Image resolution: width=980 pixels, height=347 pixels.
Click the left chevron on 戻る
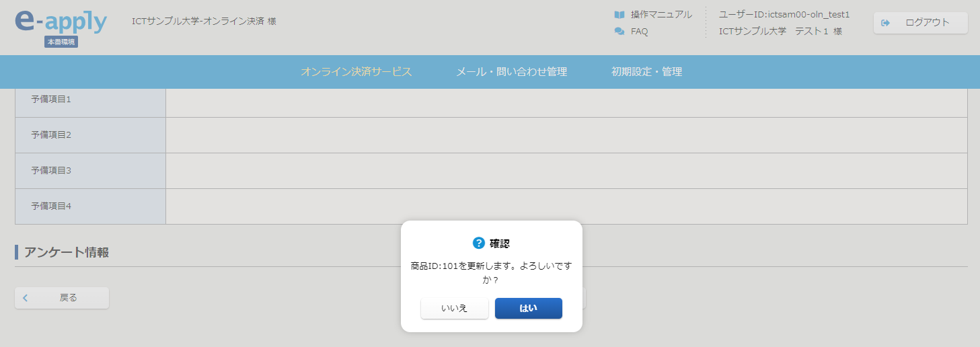pyautogui.click(x=26, y=298)
